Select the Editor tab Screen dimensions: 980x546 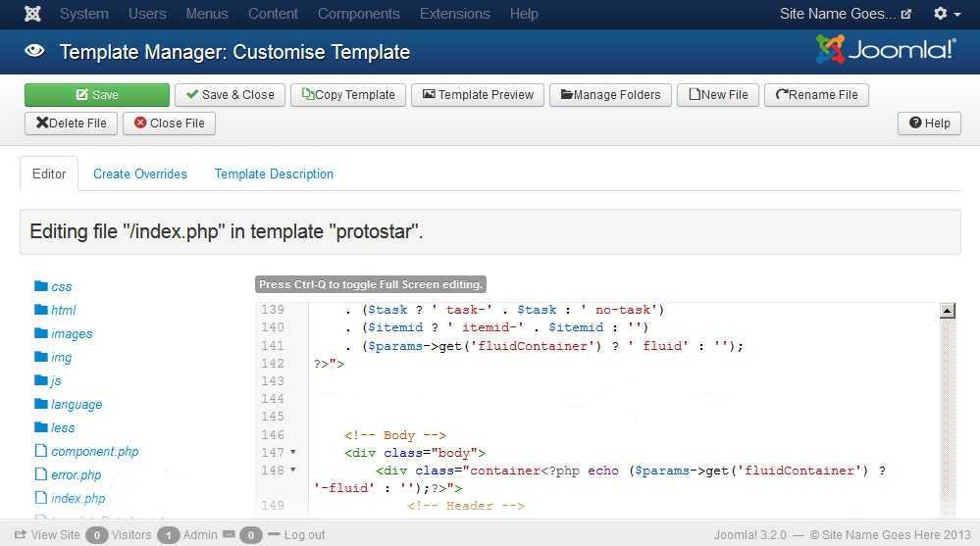pyautogui.click(x=49, y=174)
